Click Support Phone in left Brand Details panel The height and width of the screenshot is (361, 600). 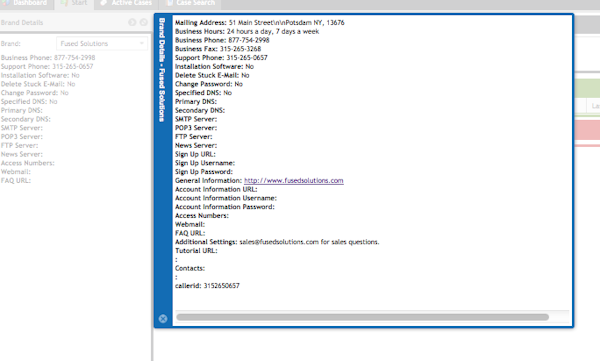point(47,67)
